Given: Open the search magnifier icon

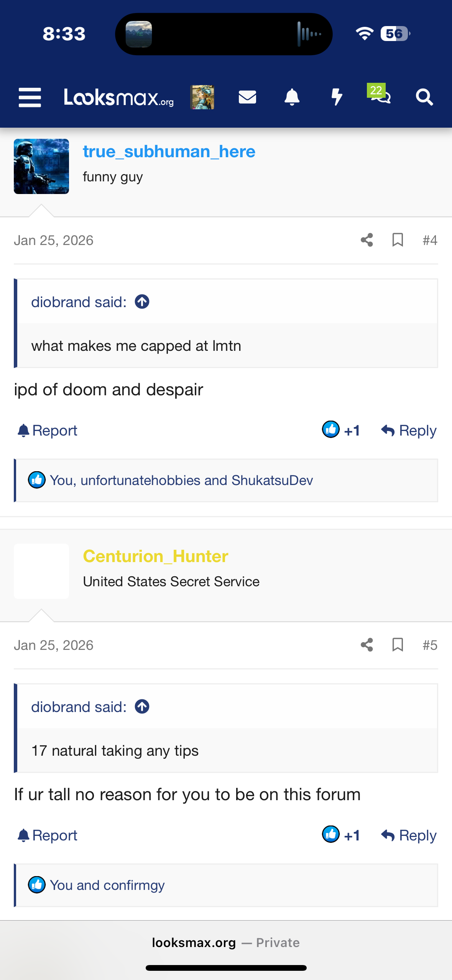Looking at the screenshot, I should point(424,97).
